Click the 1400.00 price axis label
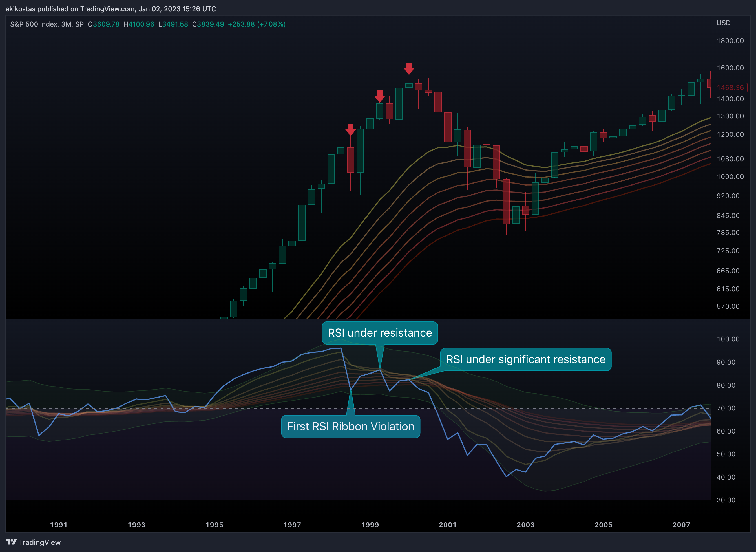The height and width of the screenshot is (552, 756). (730, 99)
